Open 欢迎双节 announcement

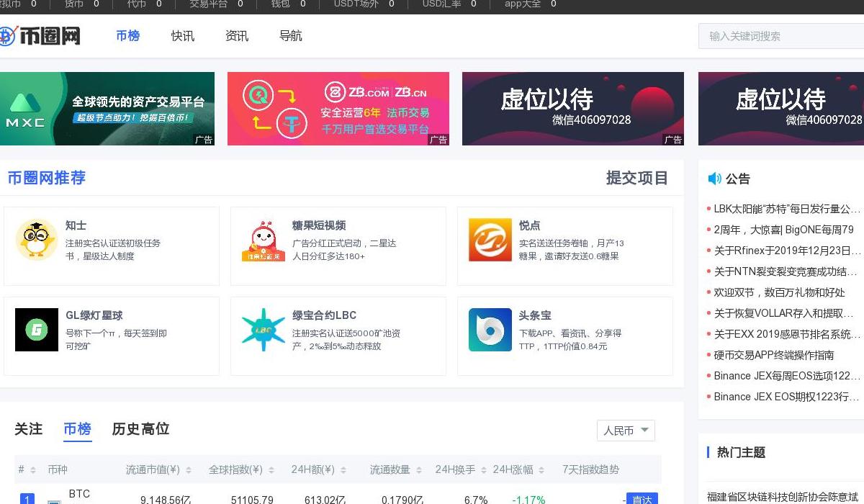point(780,292)
